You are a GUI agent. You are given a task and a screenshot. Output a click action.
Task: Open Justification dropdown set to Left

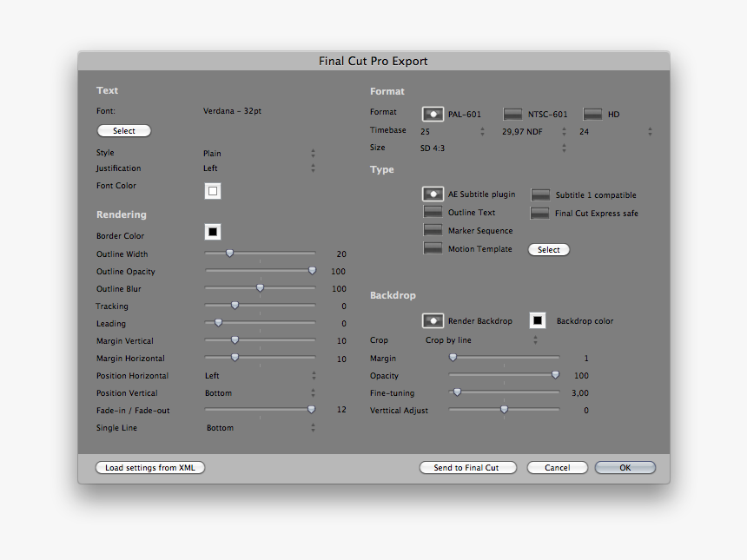point(259,168)
